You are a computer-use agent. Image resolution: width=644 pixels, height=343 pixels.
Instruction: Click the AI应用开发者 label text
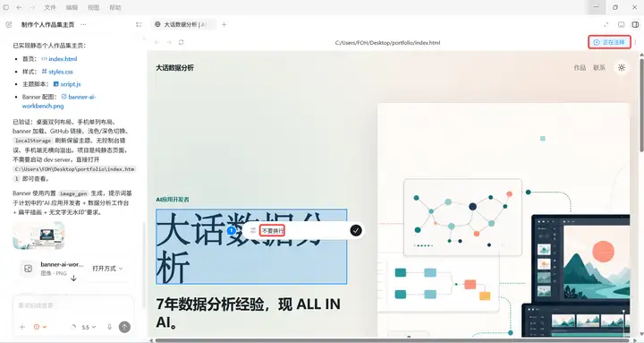pos(173,200)
